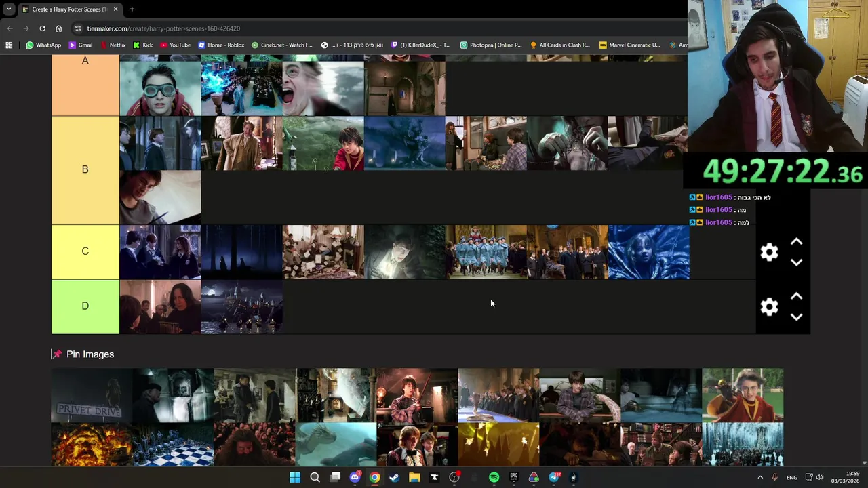Screen dimensions: 868x488
Task: Open settings gear for tier D
Action: coord(769,307)
